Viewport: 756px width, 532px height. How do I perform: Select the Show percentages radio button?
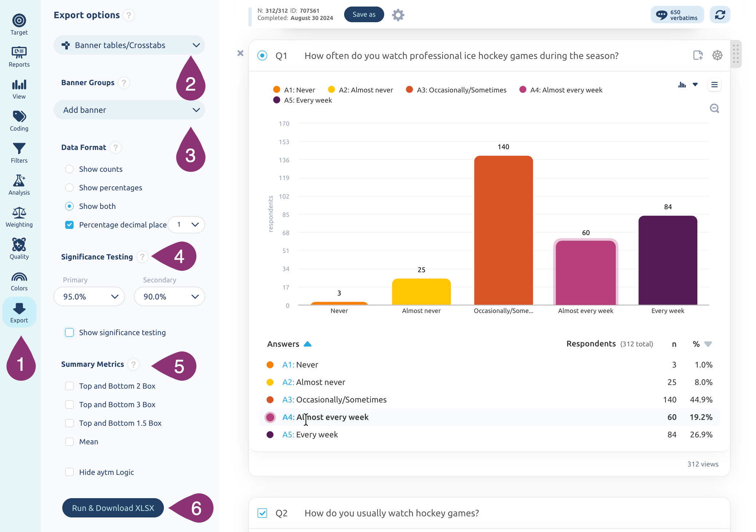[69, 187]
